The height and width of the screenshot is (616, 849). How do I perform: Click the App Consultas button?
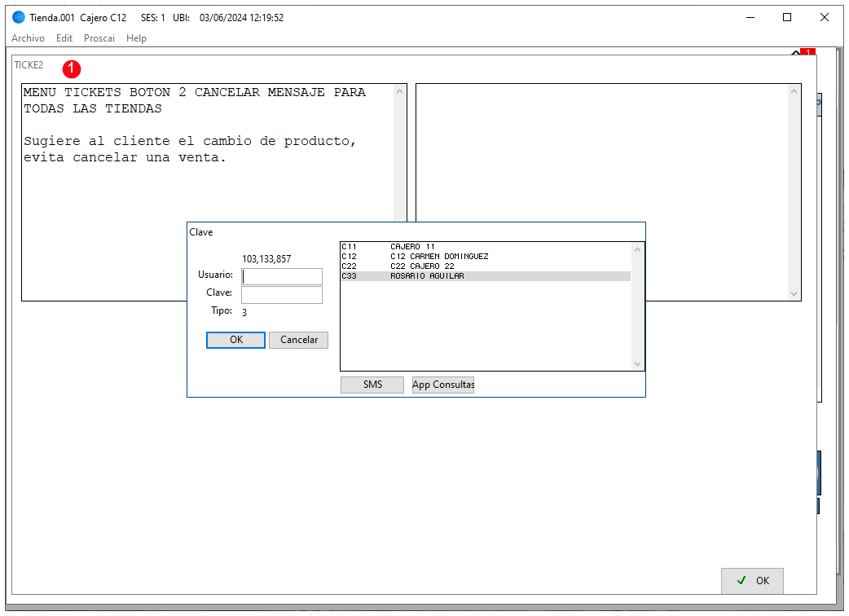click(x=443, y=385)
